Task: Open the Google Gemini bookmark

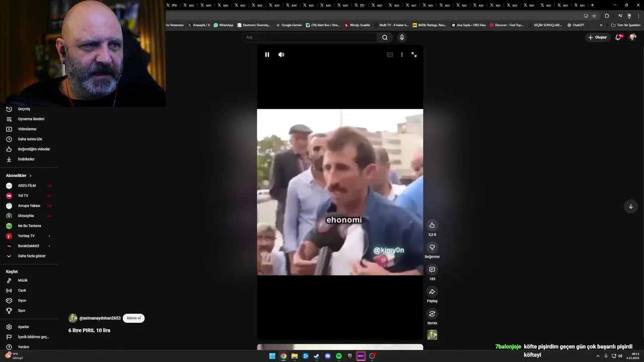Action: 289,25
